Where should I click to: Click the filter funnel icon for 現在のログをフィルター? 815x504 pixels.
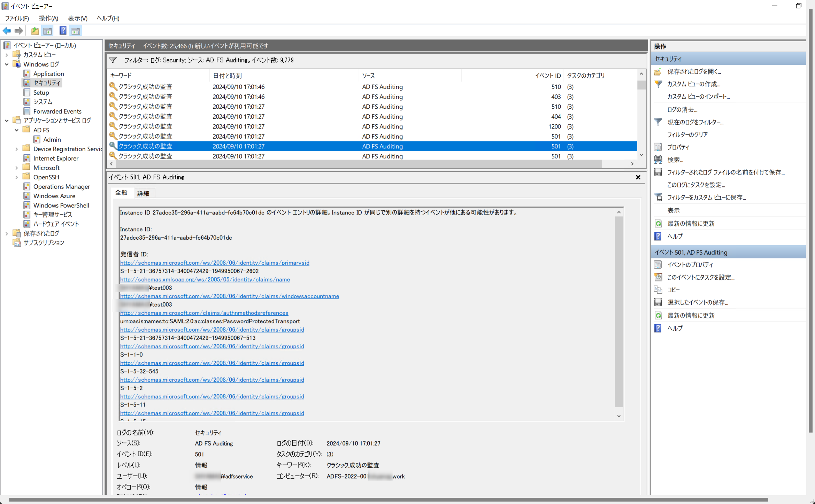coord(658,122)
